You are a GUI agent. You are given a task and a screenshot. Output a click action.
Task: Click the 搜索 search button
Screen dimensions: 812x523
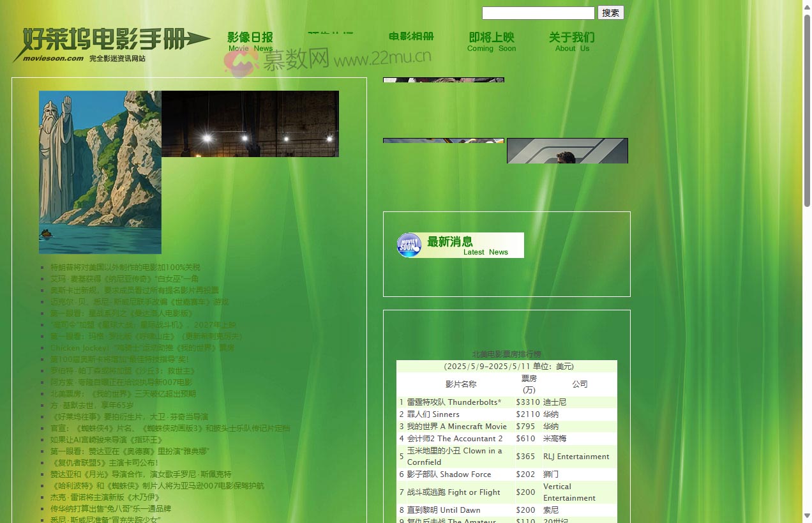[610, 13]
